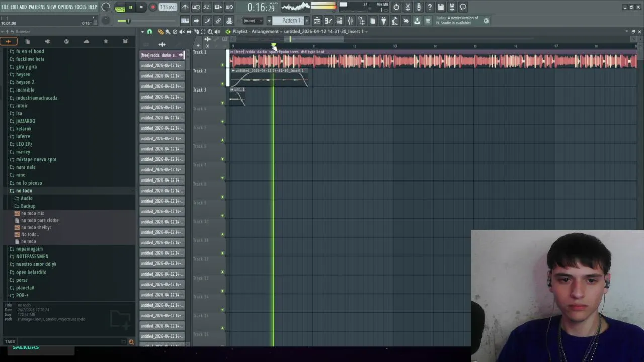
Task: Enable the metronome icon
Action: pos(185,7)
